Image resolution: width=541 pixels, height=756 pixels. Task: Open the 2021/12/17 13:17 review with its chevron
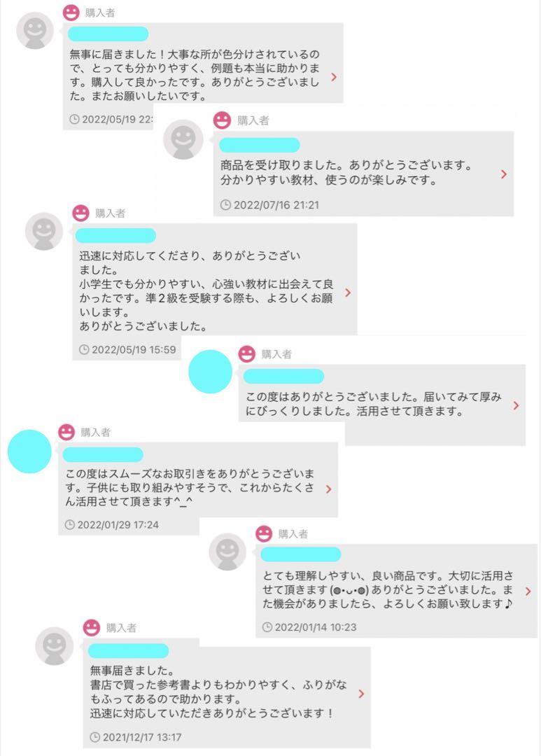click(361, 693)
